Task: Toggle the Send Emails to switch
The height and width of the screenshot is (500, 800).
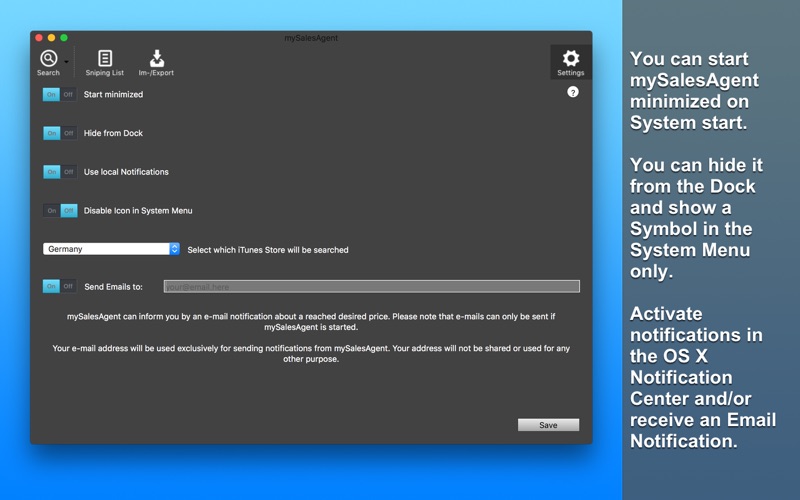Action: tap(60, 286)
